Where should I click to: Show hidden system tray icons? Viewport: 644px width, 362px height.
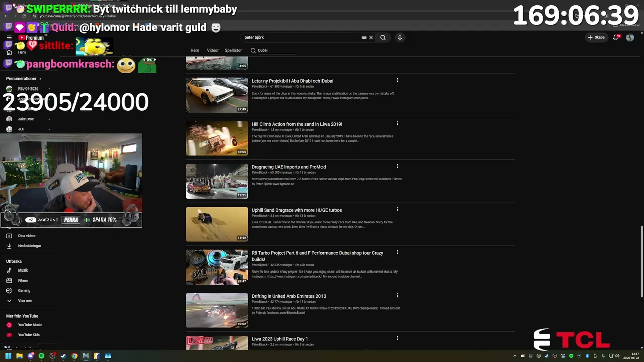tap(515, 356)
